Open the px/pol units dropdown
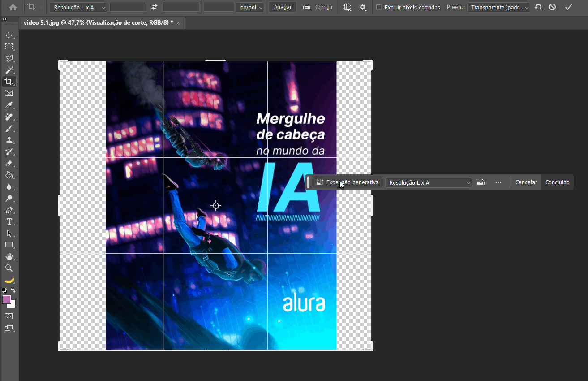 [250, 7]
